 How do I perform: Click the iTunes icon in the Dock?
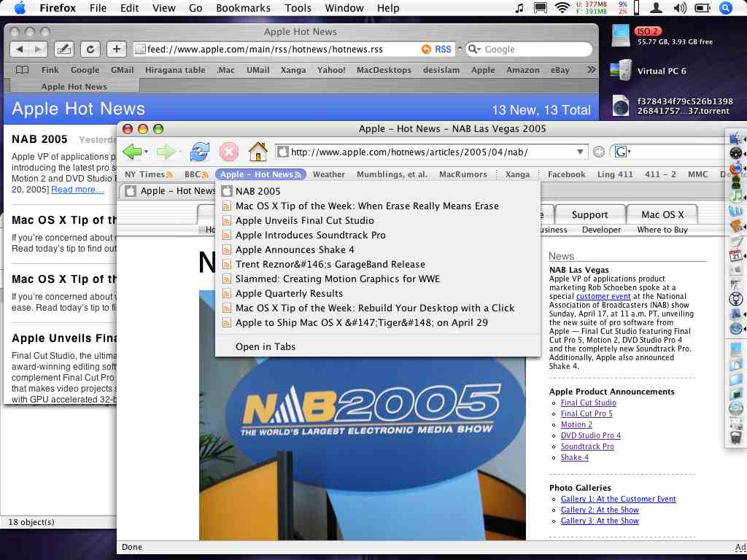tap(736, 195)
